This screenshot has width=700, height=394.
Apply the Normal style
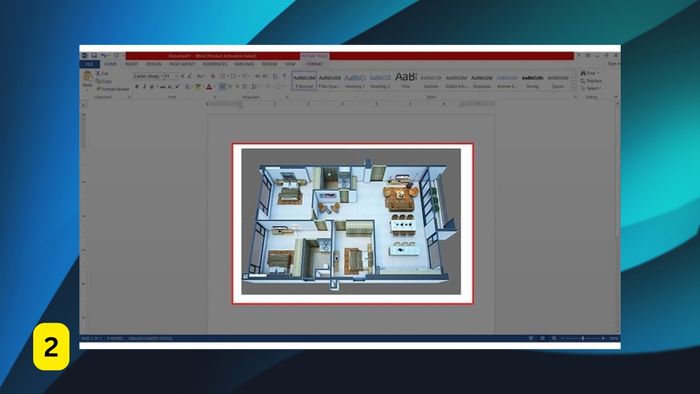click(304, 81)
